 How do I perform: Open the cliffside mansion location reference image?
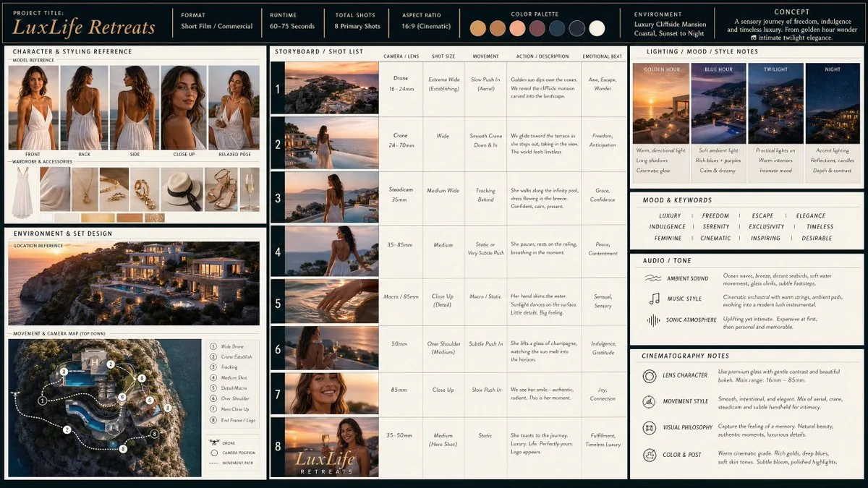coord(134,283)
